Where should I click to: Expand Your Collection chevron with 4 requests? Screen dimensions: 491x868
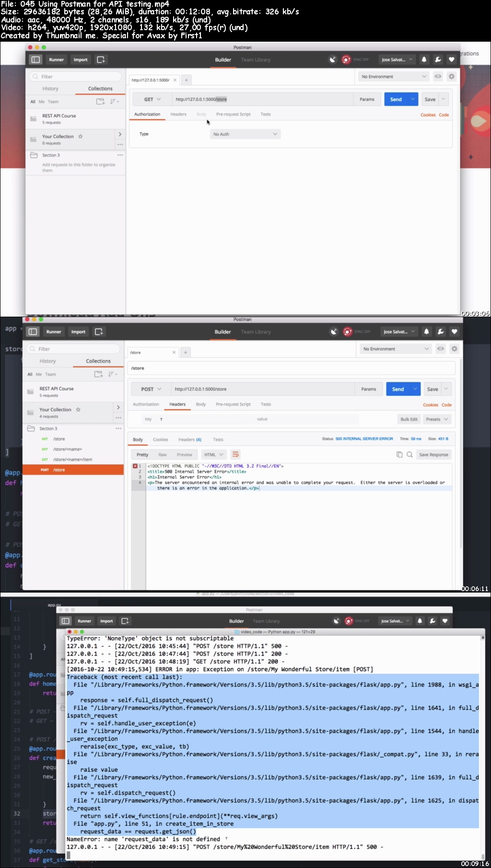tap(118, 407)
